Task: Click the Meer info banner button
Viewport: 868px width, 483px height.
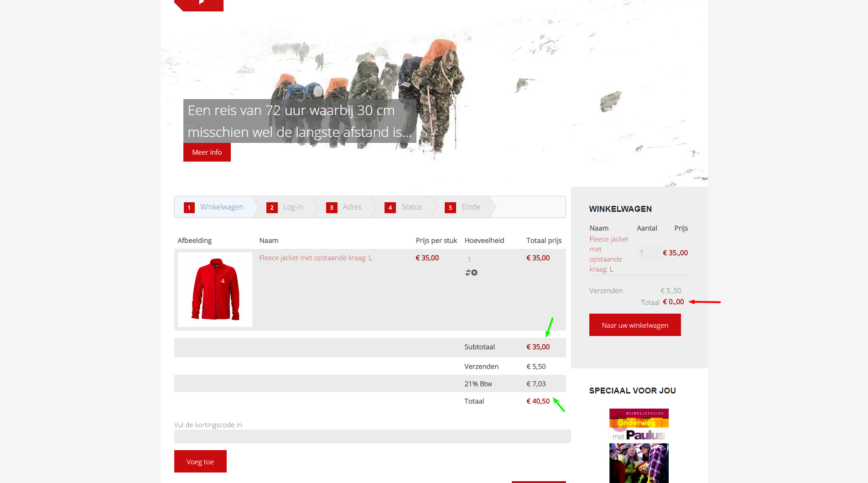Action: click(x=207, y=152)
